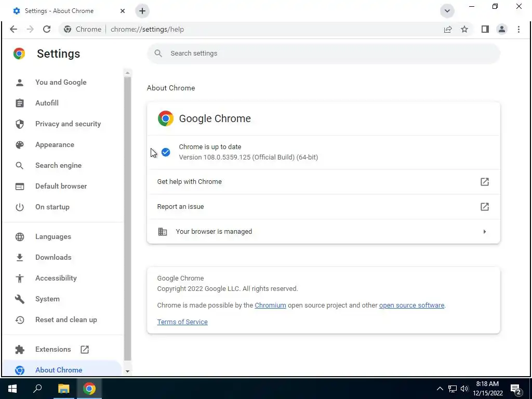Viewport: 532px width, 399px height.
Task: Open the Chromium link
Action: (270, 305)
